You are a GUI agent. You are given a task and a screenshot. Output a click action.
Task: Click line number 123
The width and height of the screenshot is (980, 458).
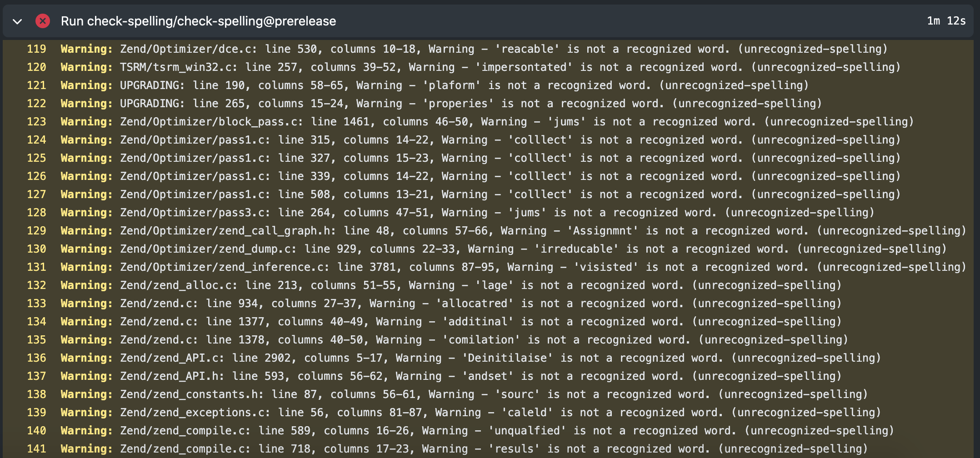36,121
